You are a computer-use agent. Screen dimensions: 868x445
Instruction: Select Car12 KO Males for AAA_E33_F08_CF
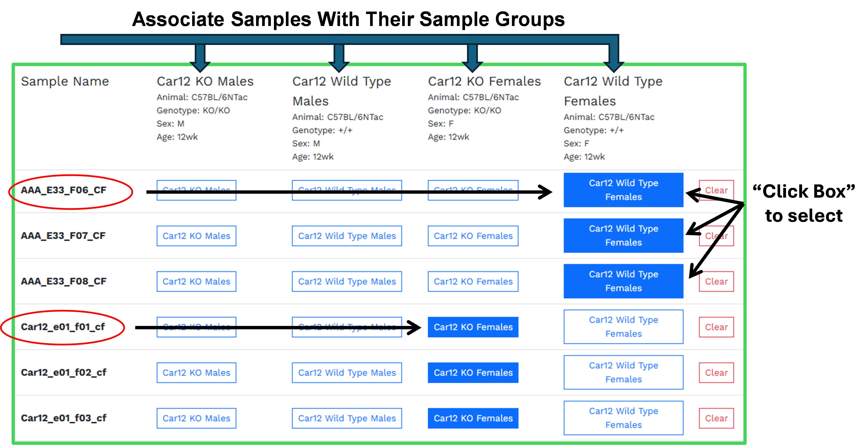tap(196, 281)
